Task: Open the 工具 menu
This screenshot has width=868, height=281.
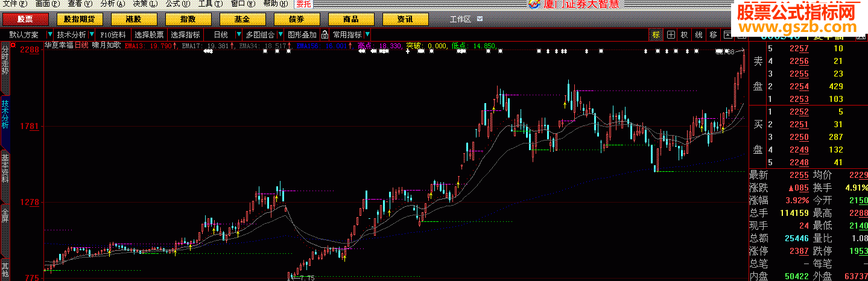Action: coord(211,4)
